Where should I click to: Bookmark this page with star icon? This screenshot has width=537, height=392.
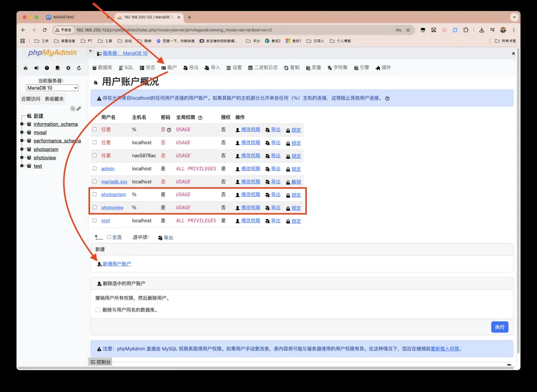click(408, 30)
